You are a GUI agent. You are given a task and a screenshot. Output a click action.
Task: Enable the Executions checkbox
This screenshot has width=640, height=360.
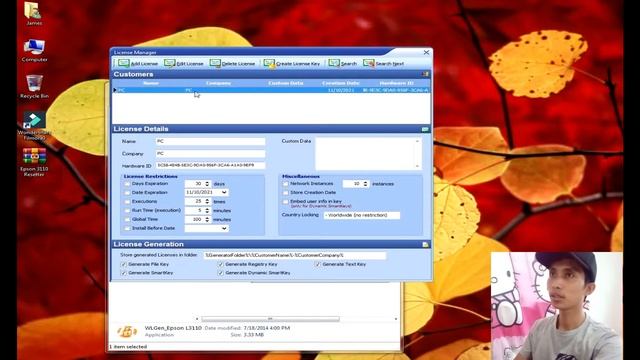127,202
